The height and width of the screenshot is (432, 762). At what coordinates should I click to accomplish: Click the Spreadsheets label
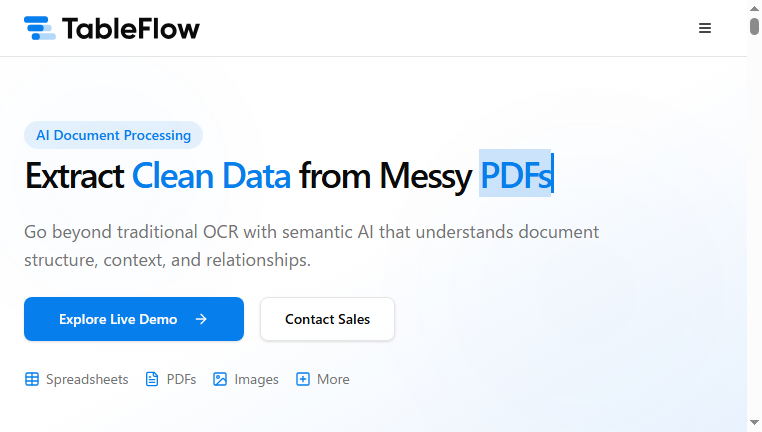click(87, 379)
